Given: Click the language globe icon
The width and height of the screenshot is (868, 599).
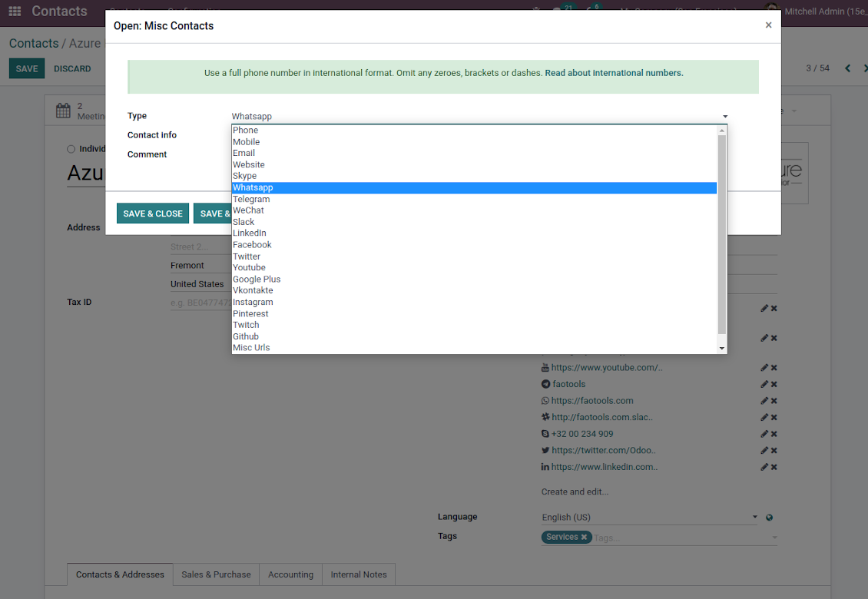Looking at the screenshot, I should pos(769,518).
